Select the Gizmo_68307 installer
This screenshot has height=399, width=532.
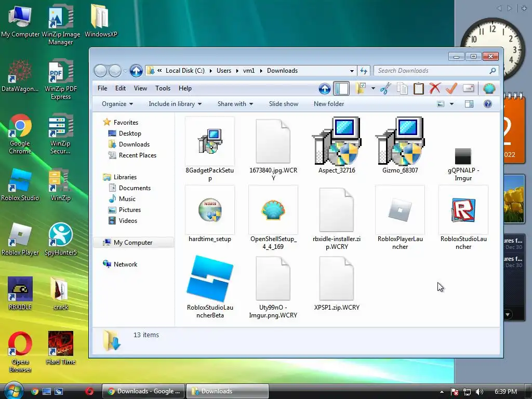(400, 145)
